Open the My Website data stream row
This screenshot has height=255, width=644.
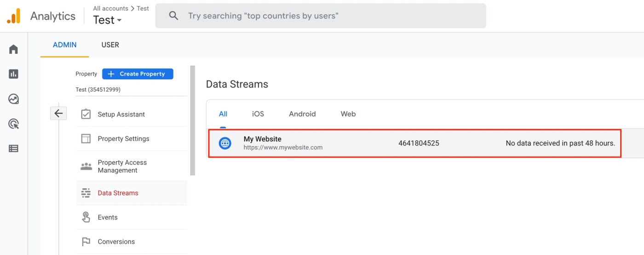tap(414, 143)
